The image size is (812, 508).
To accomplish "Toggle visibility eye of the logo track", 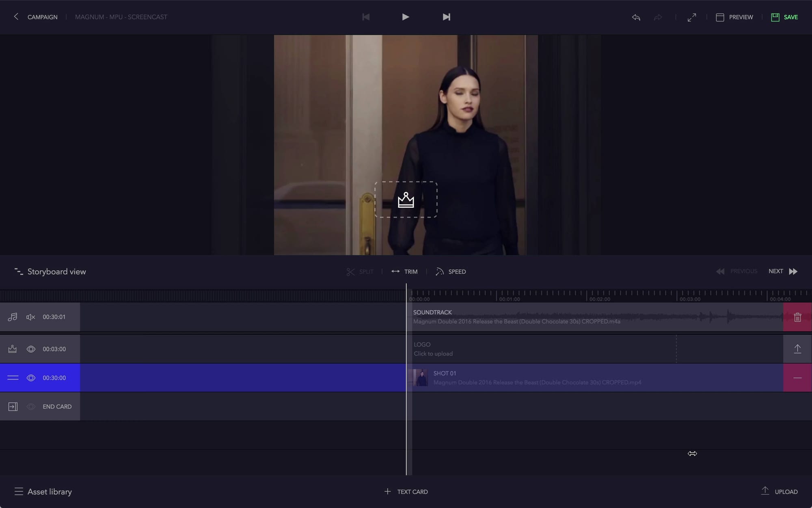I will [x=31, y=349].
